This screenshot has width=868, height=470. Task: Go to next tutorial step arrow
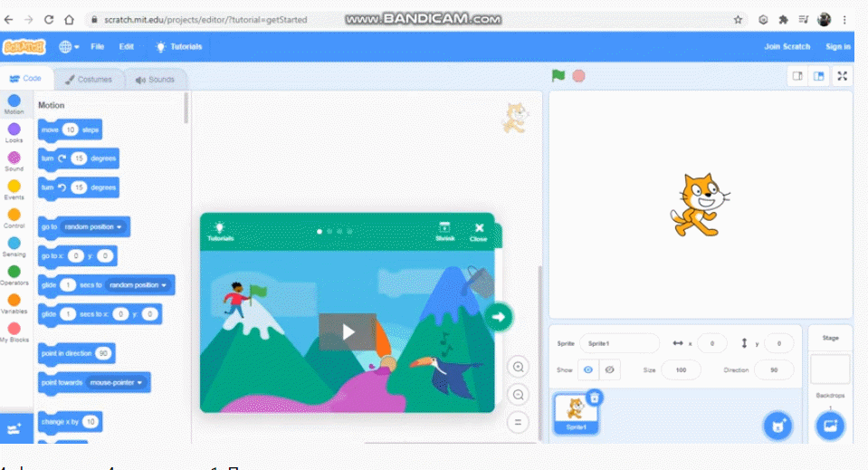coord(498,317)
